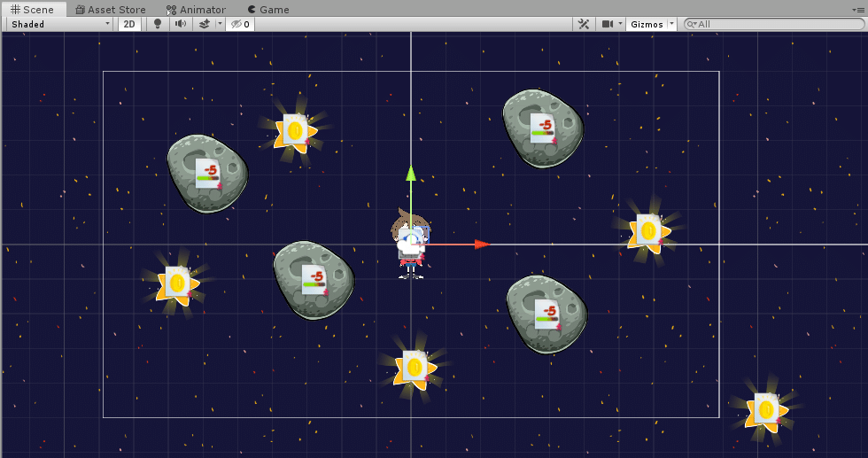Click the Animator tab's node graph icon
The height and width of the screenshot is (458, 868).
(171, 10)
